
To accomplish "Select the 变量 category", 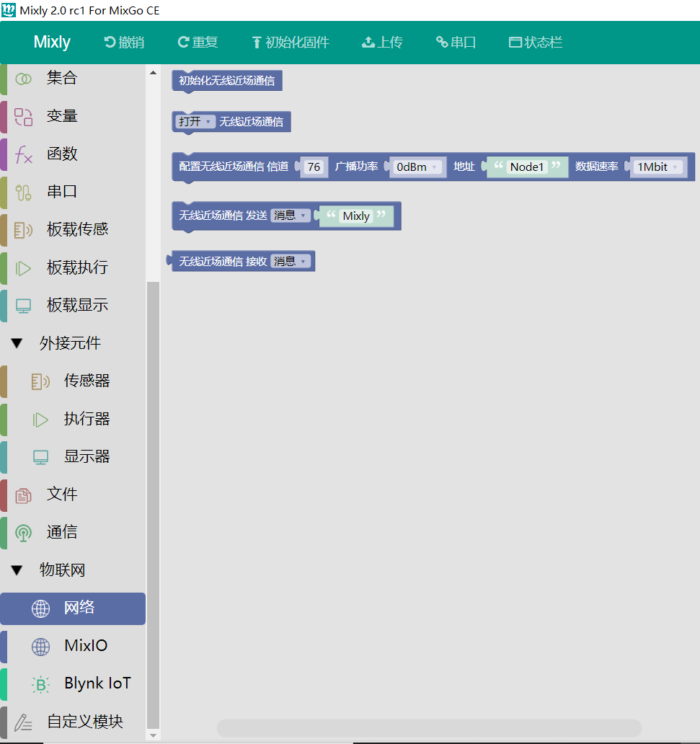I will 73,117.
